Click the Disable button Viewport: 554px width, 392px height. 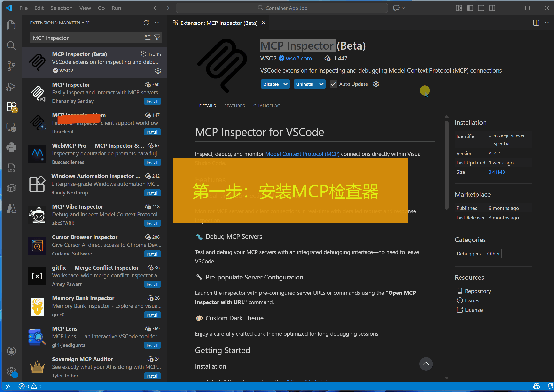(x=271, y=84)
